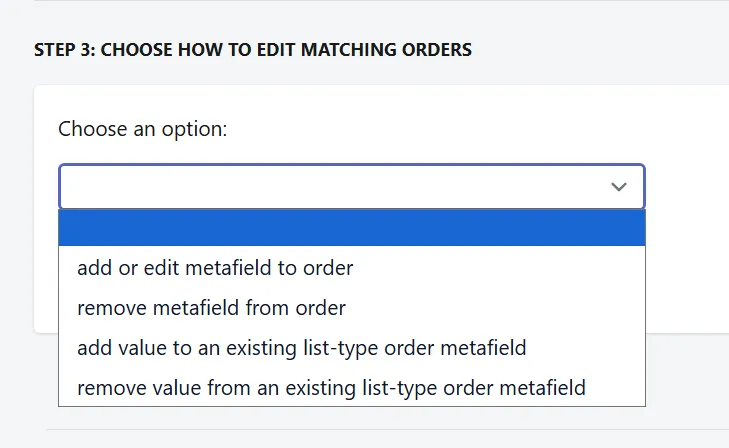Click gray page background right of Step 3 heading

coord(600,50)
